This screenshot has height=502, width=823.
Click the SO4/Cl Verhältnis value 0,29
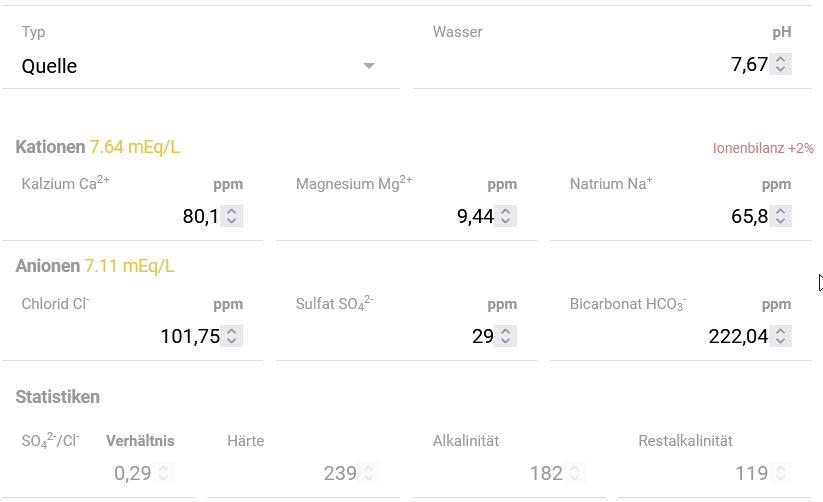(x=133, y=473)
